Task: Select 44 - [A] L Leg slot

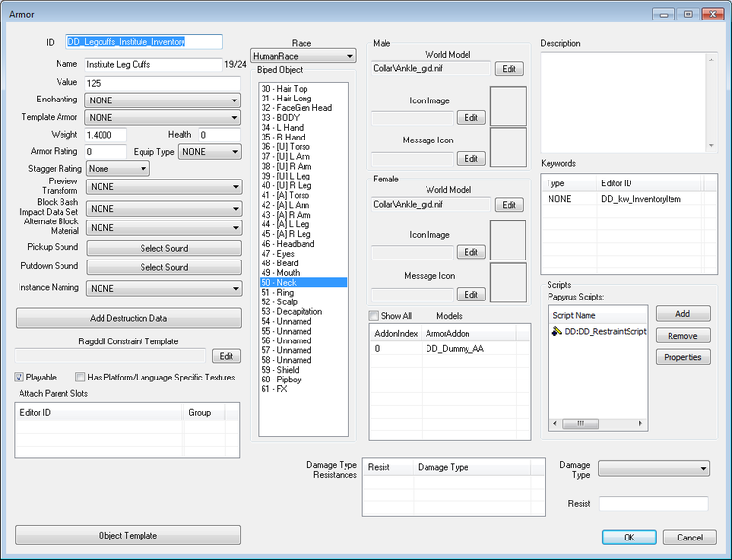Action: (303, 224)
